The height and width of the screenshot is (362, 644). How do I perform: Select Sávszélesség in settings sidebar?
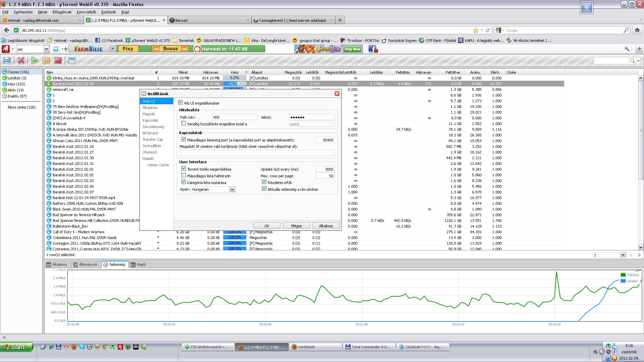point(153,127)
